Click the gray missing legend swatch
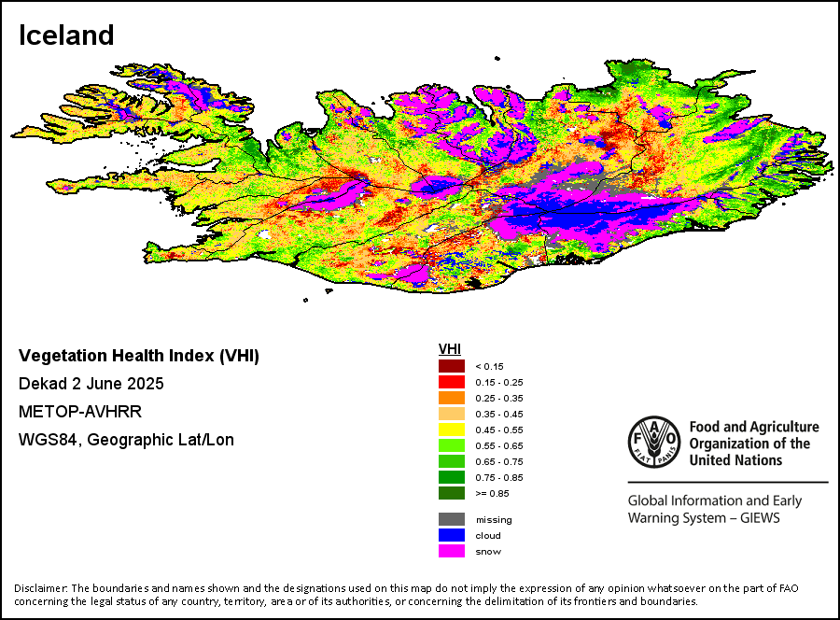Screen dimensions: 840x620 point(452,519)
